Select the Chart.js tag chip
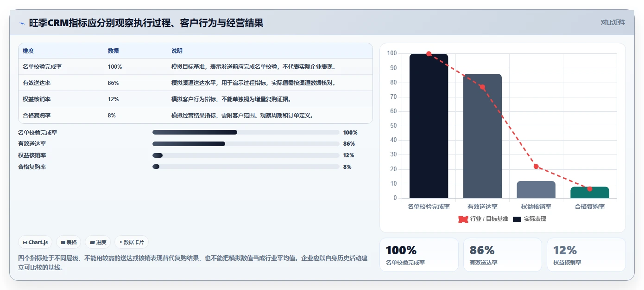The height and width of the screenshot is (290, 644). click(35, 242)
